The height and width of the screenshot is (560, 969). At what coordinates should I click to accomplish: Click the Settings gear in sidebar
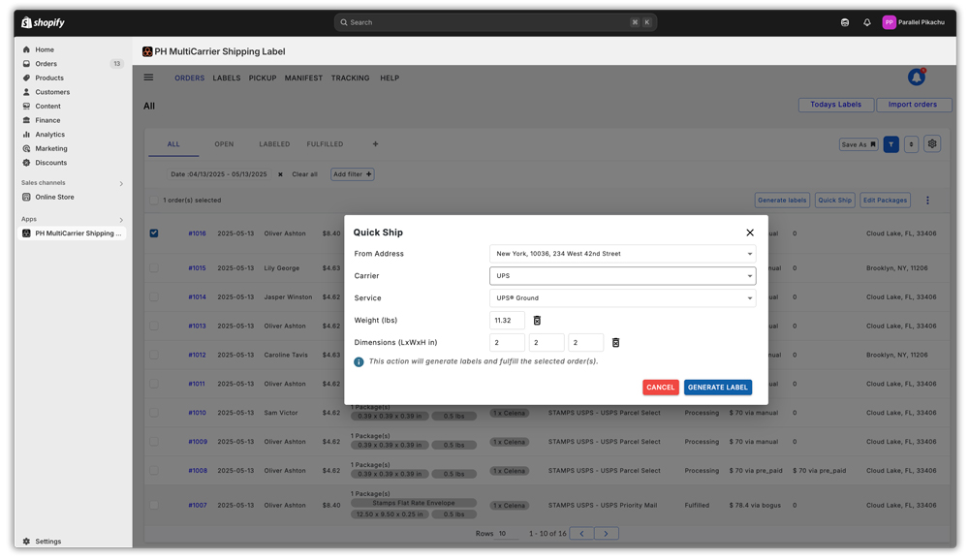click(x=26, y=542)
